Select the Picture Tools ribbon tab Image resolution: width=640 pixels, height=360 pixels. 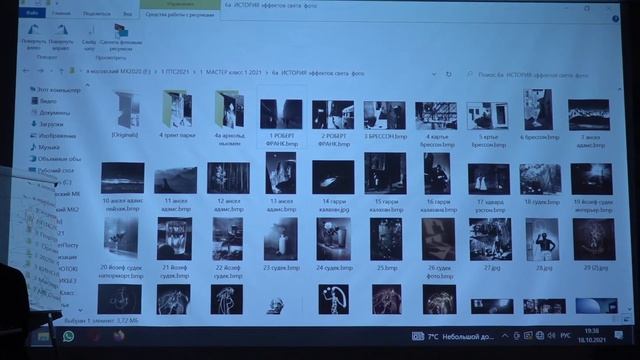point(180,14)
